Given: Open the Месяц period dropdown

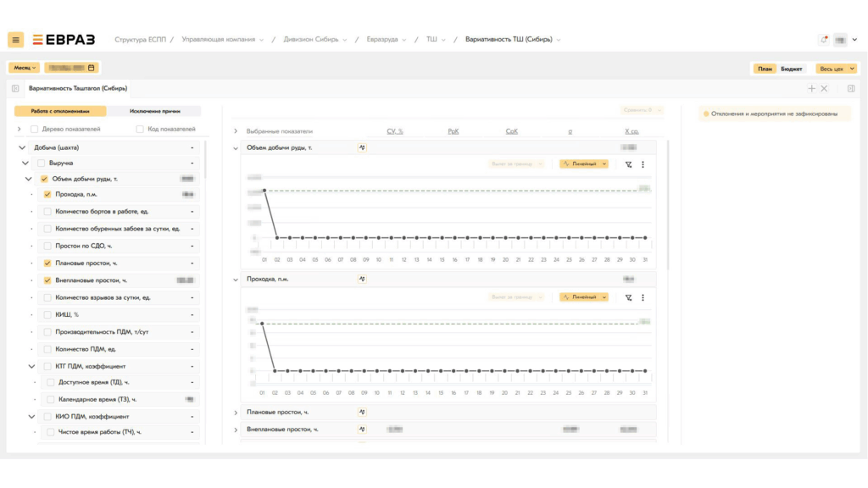Looking at the screenshot, I should (25, 67).
